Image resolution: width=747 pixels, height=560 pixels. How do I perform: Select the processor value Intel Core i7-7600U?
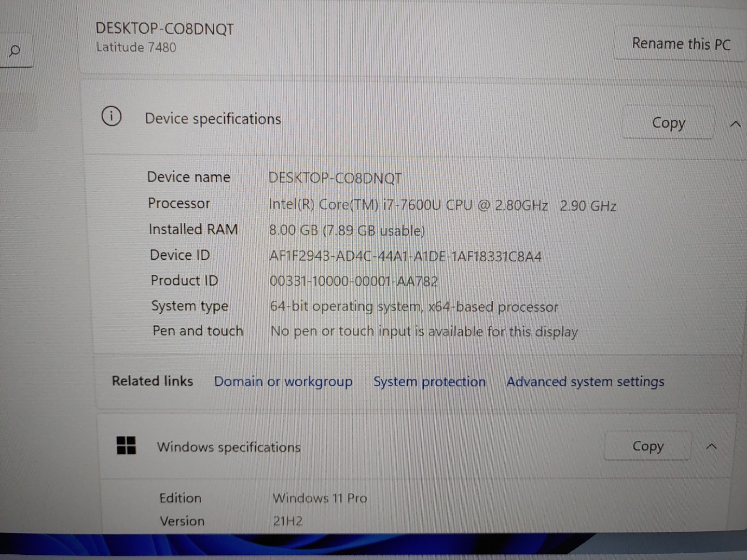pyautogui.click(x=442, y=205)
